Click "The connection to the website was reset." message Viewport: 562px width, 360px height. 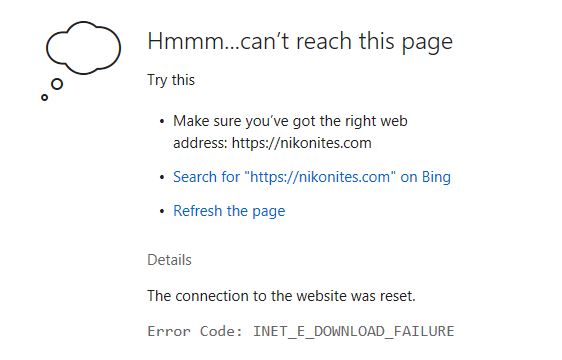coord(281,296)
